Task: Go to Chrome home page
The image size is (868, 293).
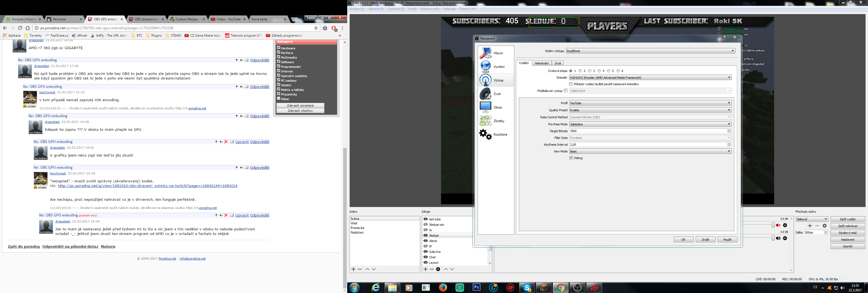Action: (x=28, y=28)
